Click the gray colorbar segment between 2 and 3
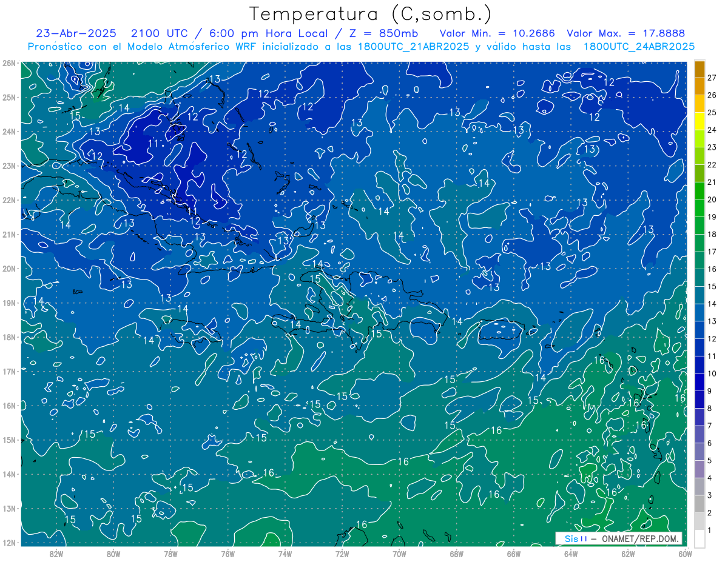Screen dimensions: 728x562 click(x=699, y=504)
